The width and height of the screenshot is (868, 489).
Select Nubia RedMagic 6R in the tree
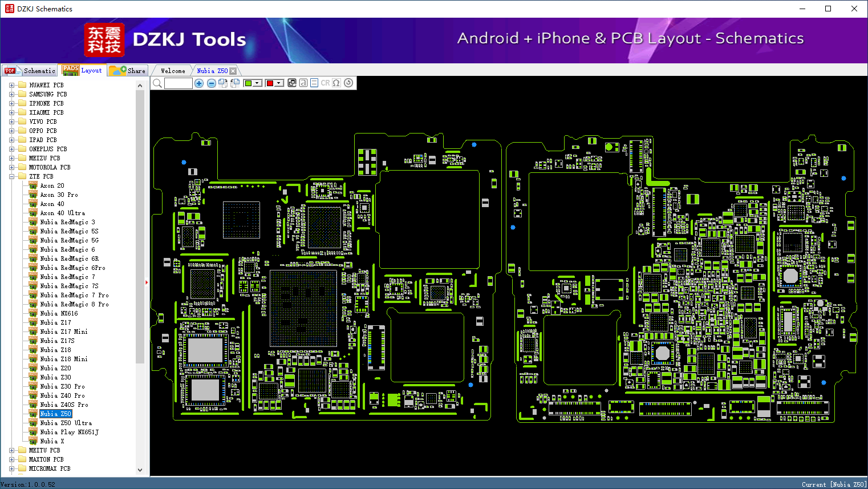(x=69, y=258)
